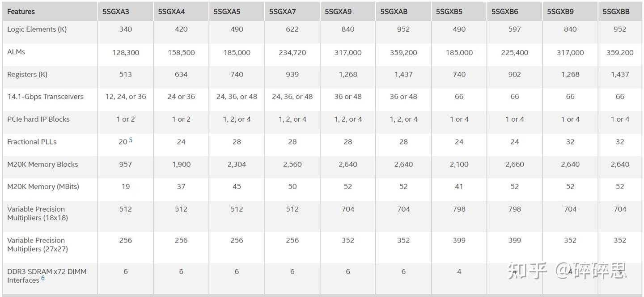
Task: Click the Features column header
Action: 21,12
